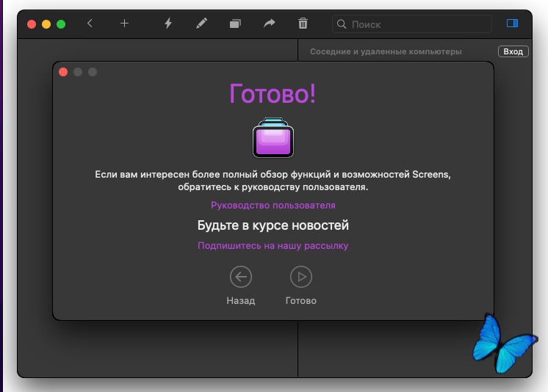The height and width of the screenshot is (392, 548).
Task: Click the pencil edit icon
Action: click(x=201, y=23)
